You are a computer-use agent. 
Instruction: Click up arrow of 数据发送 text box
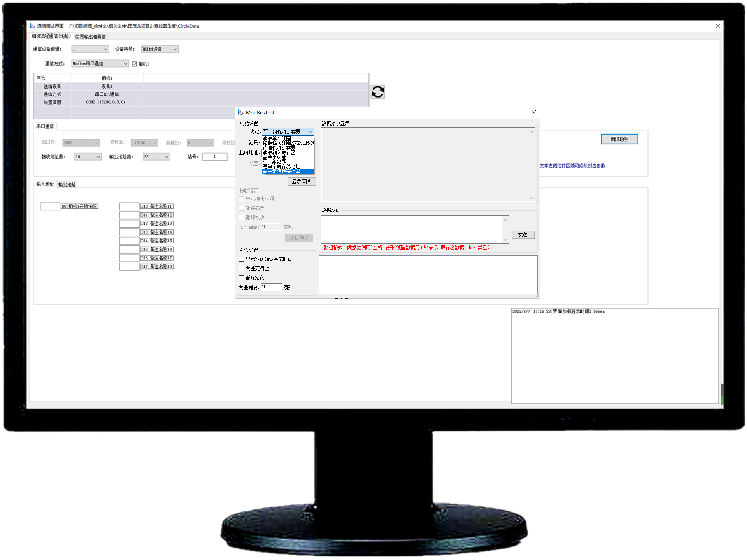[505, 220]
